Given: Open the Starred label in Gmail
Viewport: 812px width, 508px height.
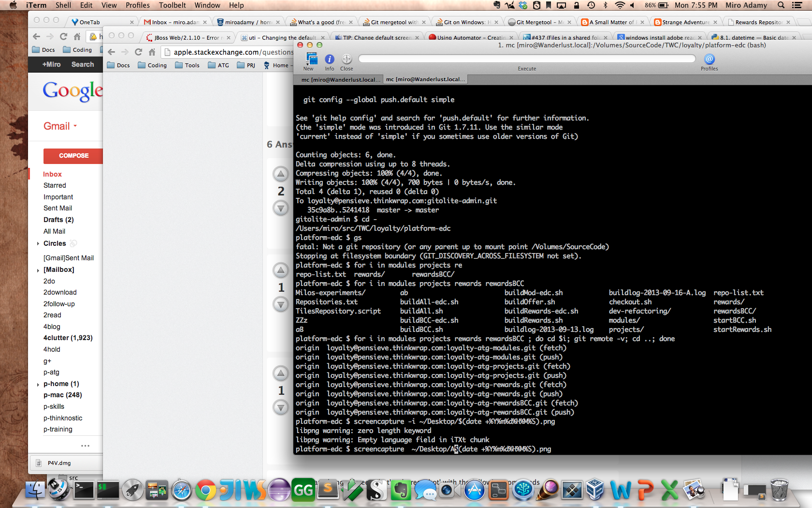Looking at the screenshot, I should (x=55, y=185).
